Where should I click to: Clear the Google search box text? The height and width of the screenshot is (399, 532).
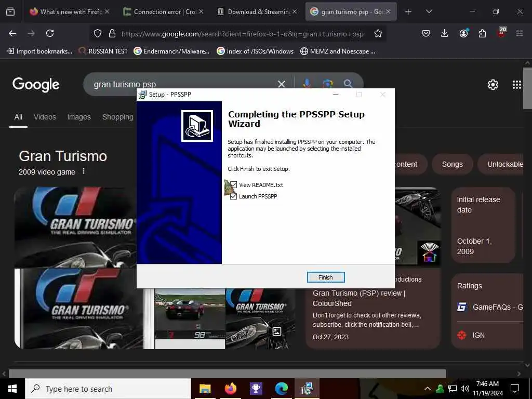[281, 84]
